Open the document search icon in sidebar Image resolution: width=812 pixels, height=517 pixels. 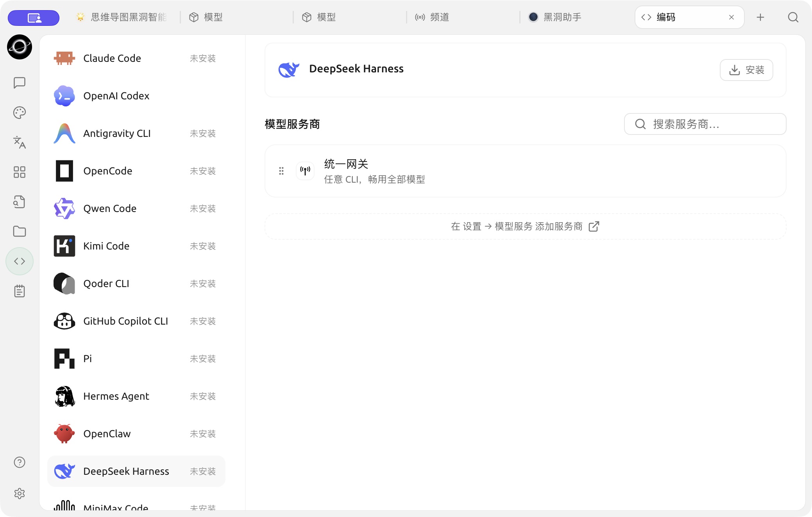click(20, 202)
